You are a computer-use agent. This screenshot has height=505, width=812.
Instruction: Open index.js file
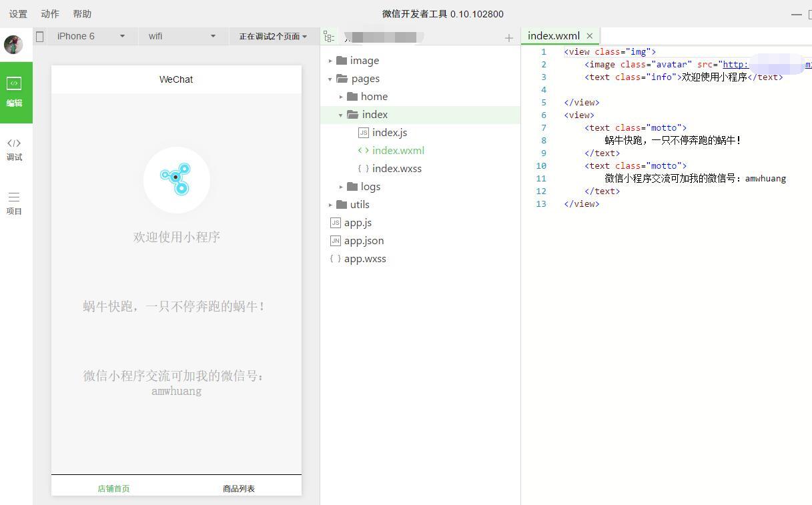[390, 133]
